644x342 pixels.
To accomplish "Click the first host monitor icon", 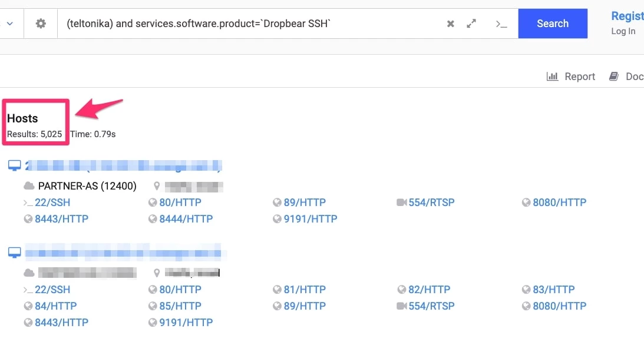I will [x=15, y=165].
